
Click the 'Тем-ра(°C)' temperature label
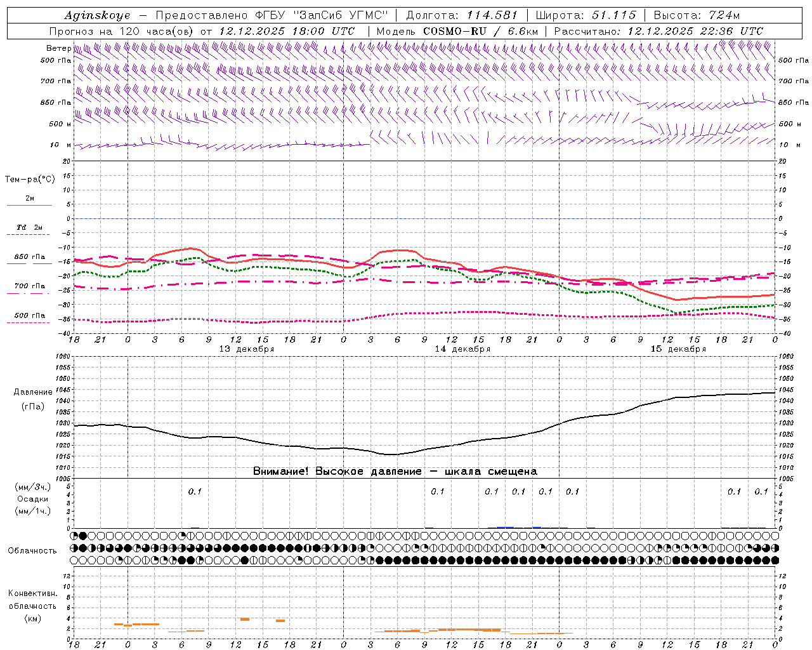pos(30,180)
